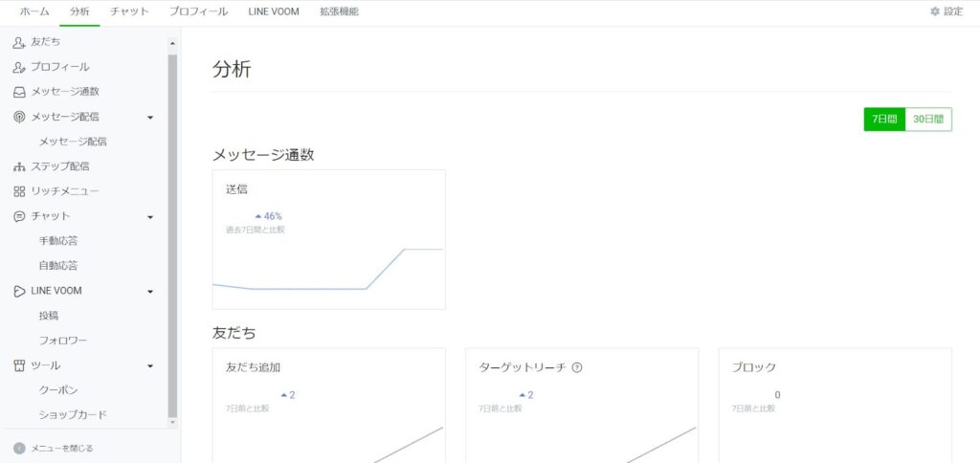Viewport: 980px width, 463px height.
Task: Collapse the tools section arrow
Action: tap(150, 365)
